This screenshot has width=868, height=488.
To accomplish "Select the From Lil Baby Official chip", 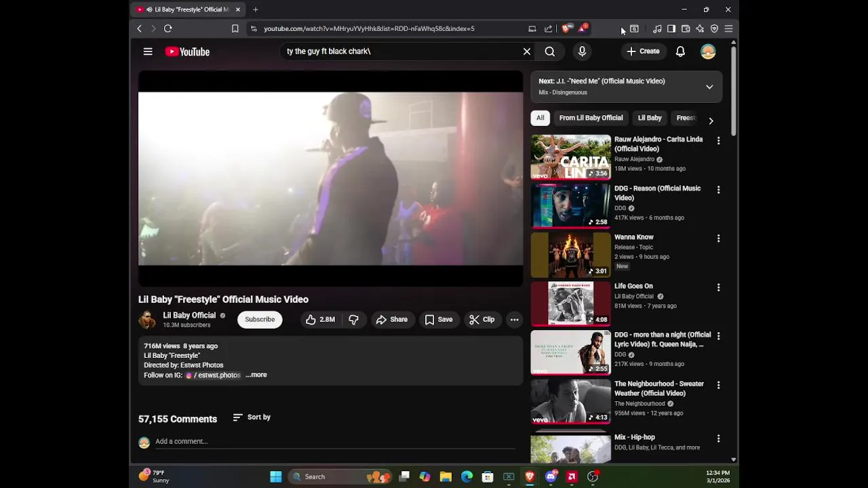I will click(591, 118).
